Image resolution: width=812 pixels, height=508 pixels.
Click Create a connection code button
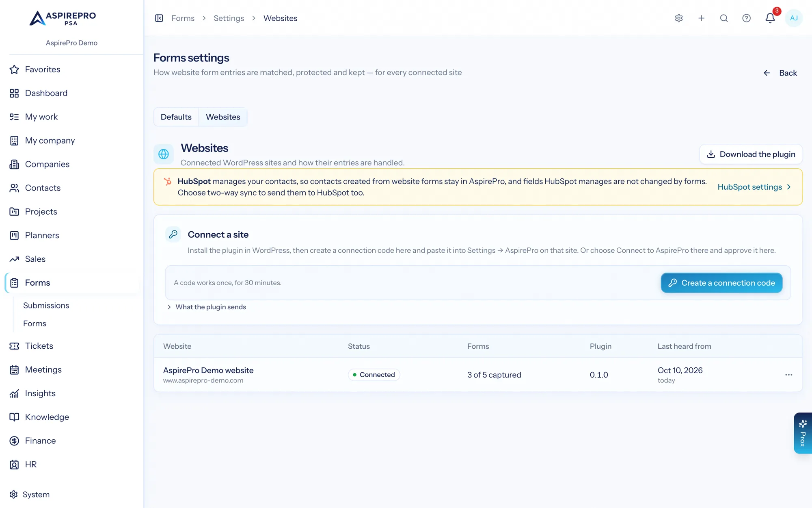tap(721, 283)
